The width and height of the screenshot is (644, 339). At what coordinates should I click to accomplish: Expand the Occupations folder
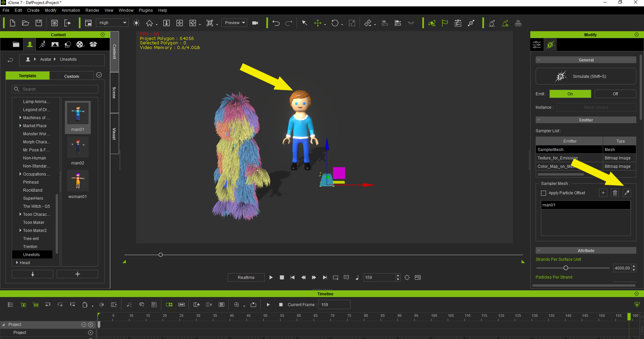pyautogui.click(x=20, y=174)
